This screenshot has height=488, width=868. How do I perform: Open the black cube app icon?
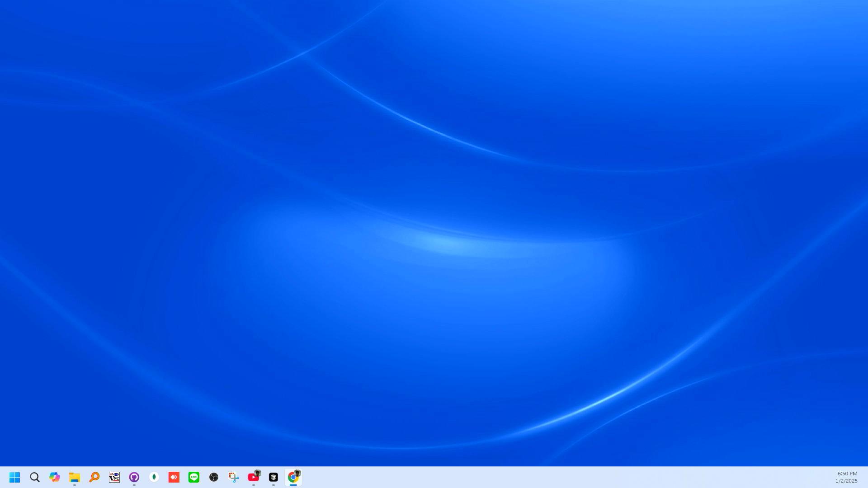[x=274, y=477]
